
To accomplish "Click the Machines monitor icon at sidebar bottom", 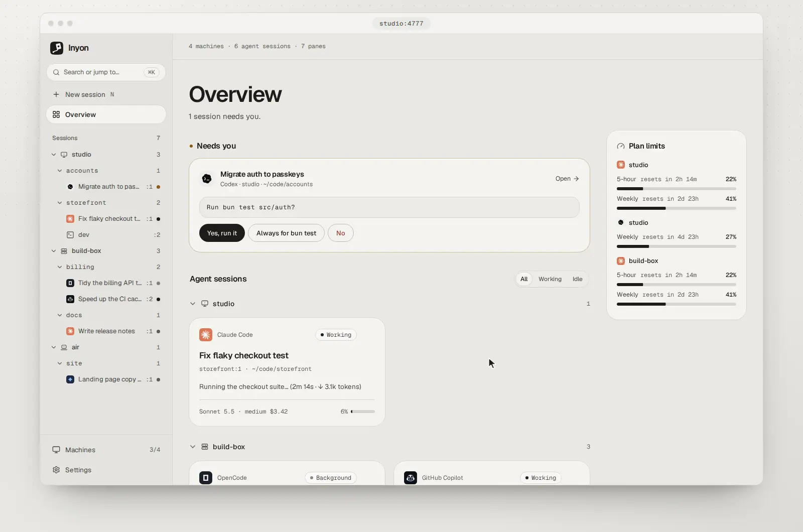I will pos(56,450).
